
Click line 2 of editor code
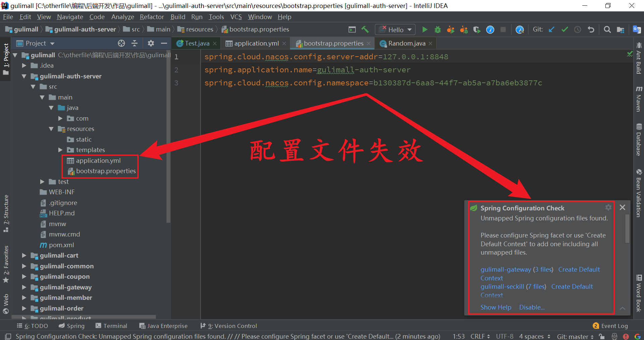307,70
